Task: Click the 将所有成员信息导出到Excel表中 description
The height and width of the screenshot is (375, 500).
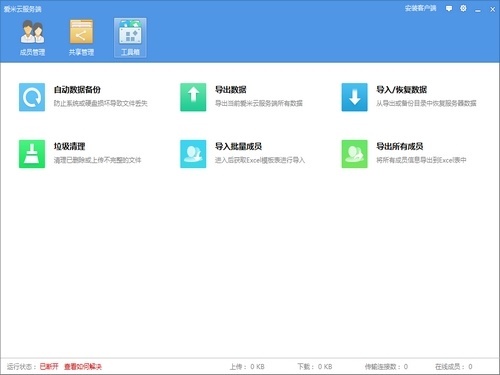Action: 421,160
